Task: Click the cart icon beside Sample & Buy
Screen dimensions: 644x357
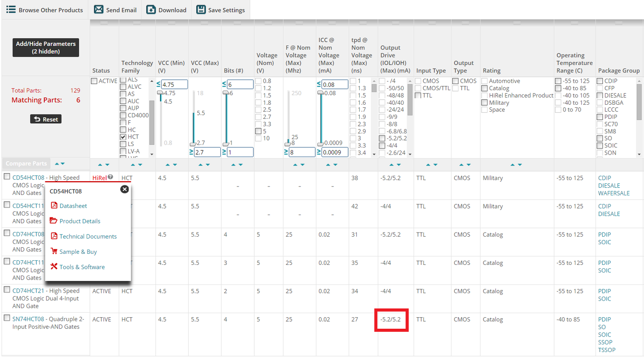Action: tap(54, 251)
